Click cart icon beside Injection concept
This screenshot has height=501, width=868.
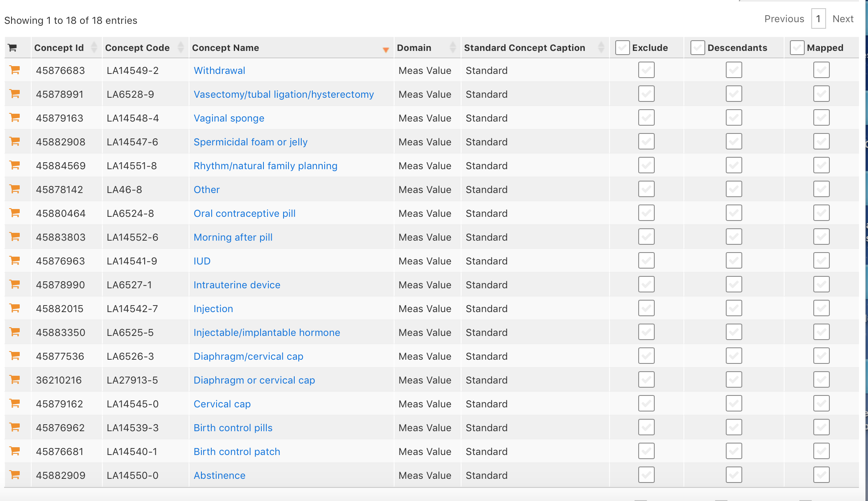click(15, 308)
